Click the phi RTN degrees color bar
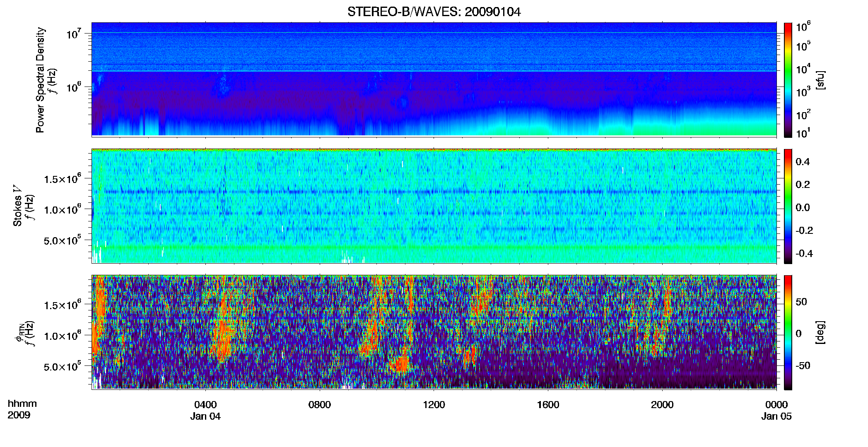 [788, 332]
